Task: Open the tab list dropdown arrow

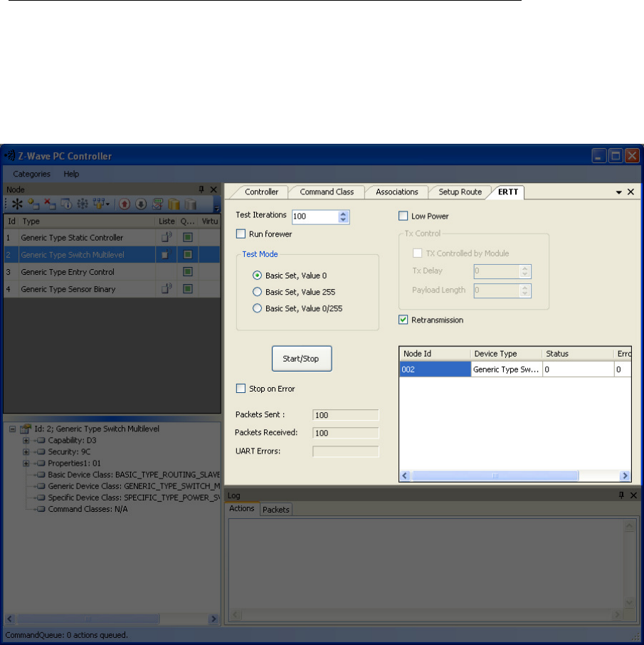Action: 618,192
